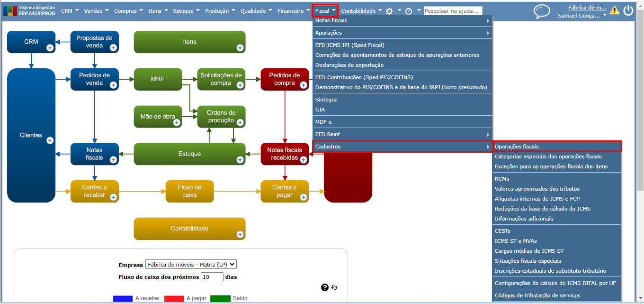644x304 pixels.
Task: Open the help question mark icon in top bar
Action: (409, 11)
